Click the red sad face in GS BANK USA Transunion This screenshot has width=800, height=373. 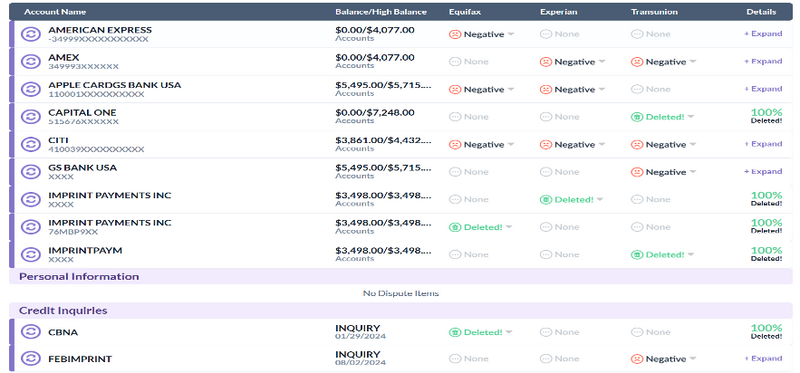pyautogui.click(x=637, y=172)
